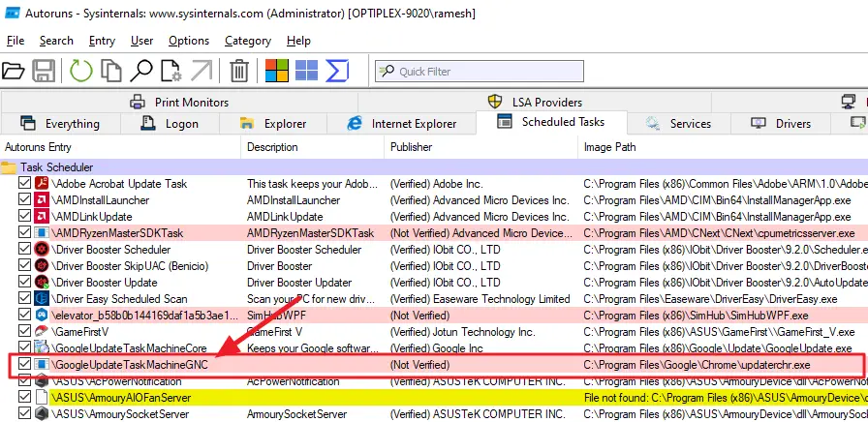
Task: Open the LSA Providers tab
Action: click(x=535, y=103)
